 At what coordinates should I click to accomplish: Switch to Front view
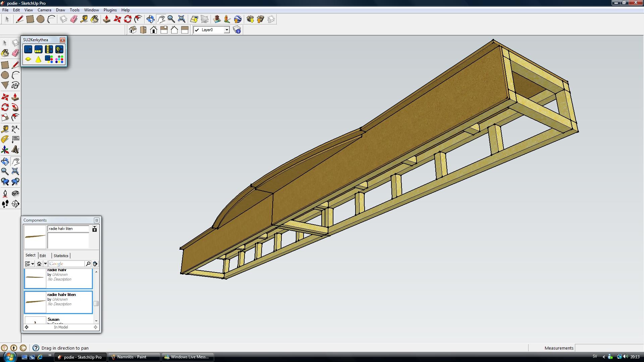(154, 30)
